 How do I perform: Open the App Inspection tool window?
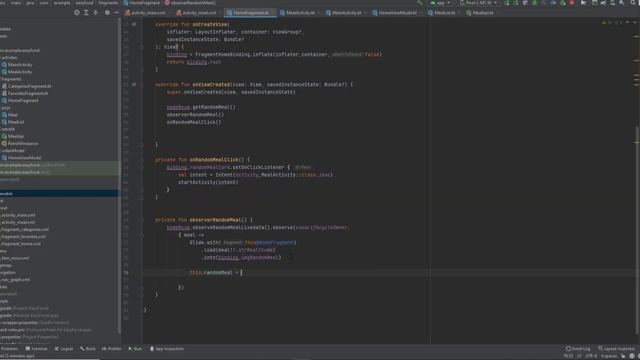tap(167, 349)
